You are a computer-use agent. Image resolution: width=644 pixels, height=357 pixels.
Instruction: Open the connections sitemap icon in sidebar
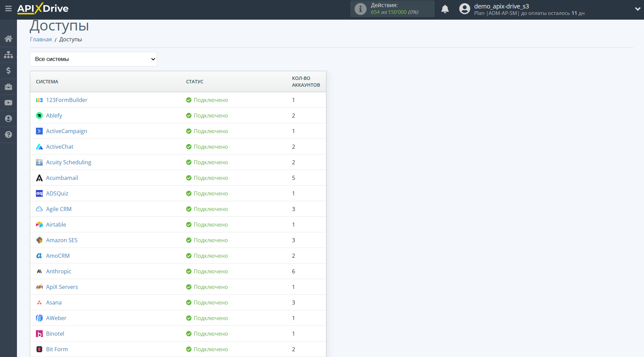(x=8, y=55)
